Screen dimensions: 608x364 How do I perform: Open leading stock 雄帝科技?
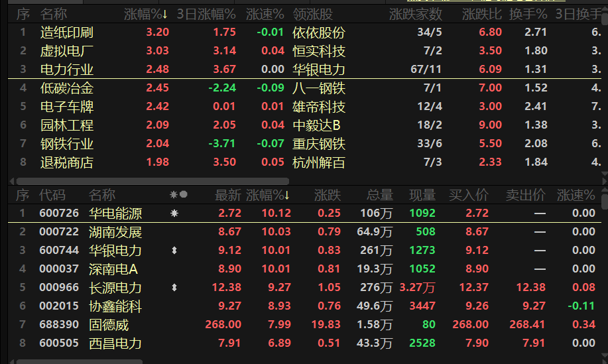tap(319, 107)
